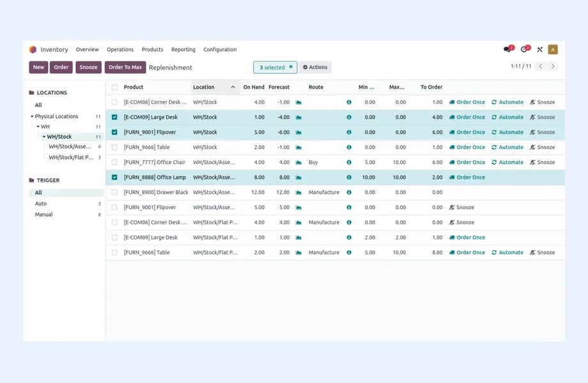588x383 pixels.
Task: Go to previous page arrow
Action: 541,66
